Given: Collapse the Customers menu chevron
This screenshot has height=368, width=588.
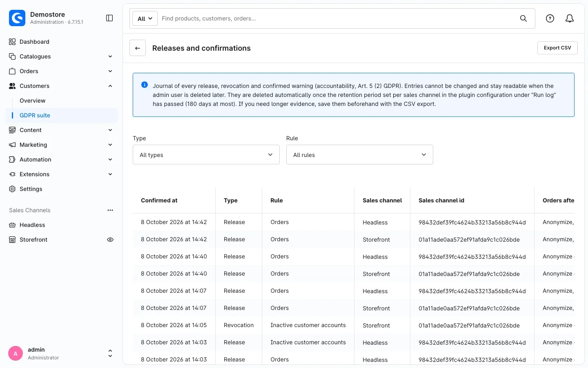Looking at the screenshot, I should pyautogui.click(x=110, y=86).
